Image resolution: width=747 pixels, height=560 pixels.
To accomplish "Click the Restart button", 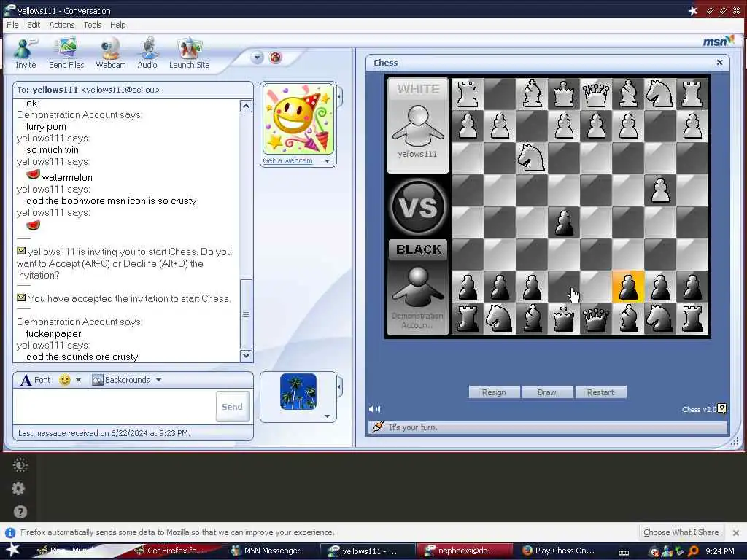I will point(600,392).
